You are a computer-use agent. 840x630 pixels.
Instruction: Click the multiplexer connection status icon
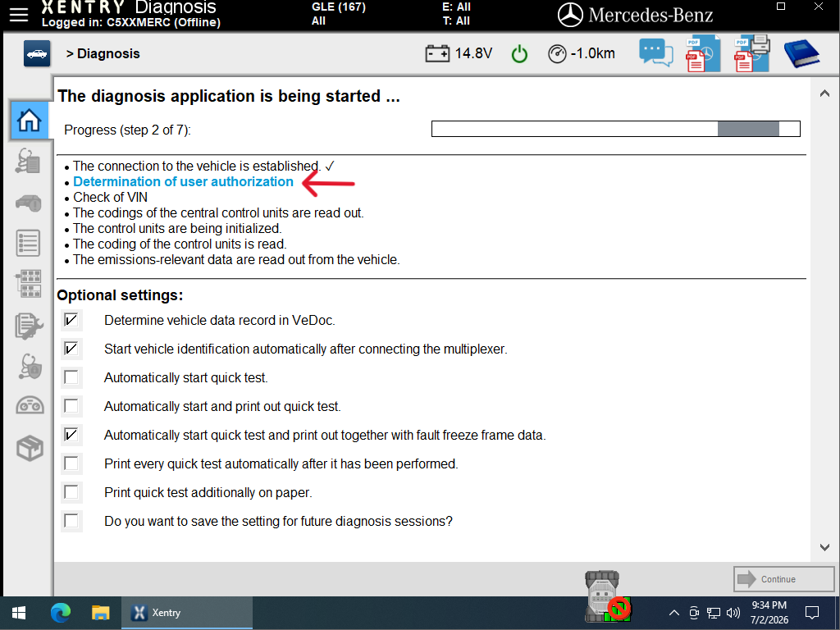click(x=606, y=596)
